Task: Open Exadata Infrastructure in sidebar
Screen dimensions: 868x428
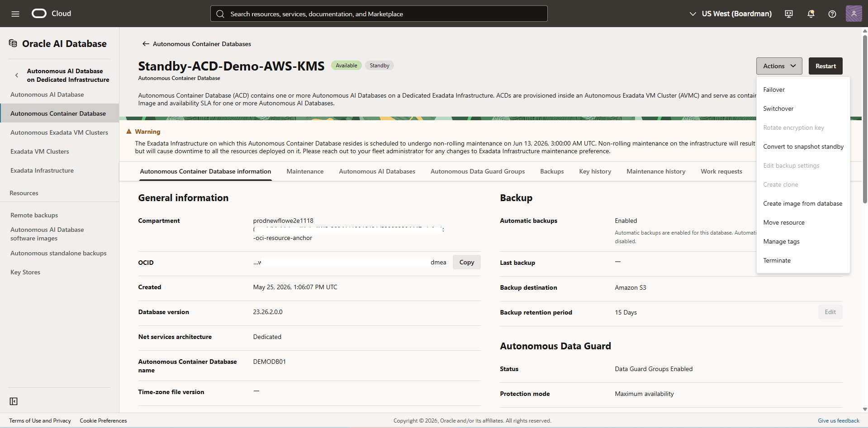Action: point(42,170)
